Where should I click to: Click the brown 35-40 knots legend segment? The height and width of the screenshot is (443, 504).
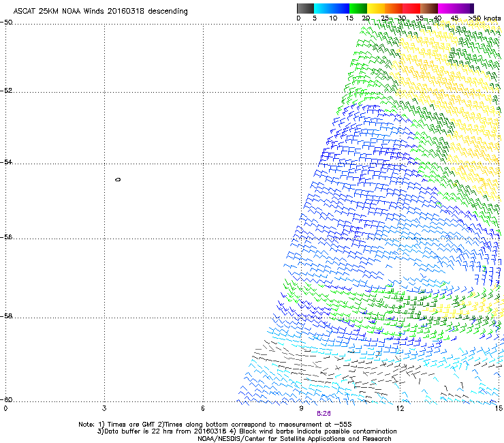(429, 8)
